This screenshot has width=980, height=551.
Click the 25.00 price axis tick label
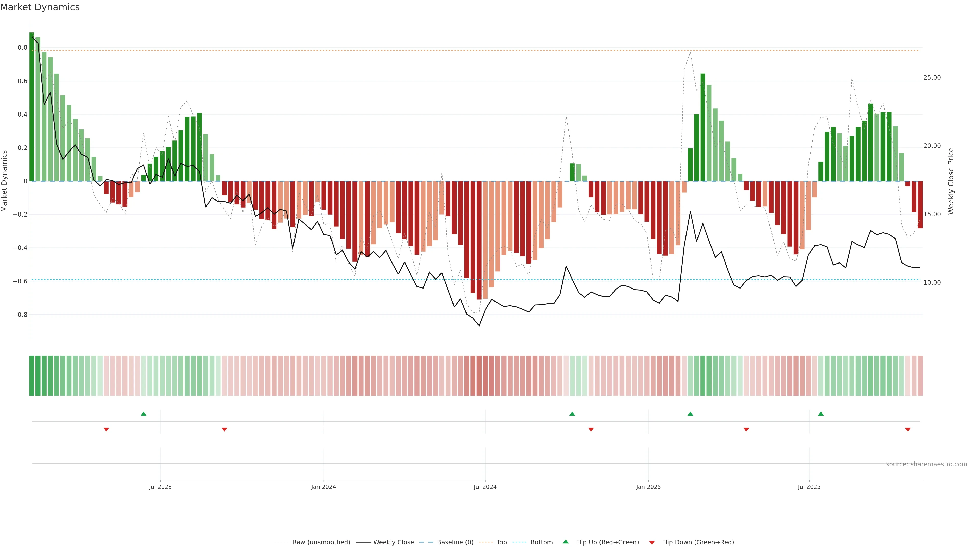[932, 78]
